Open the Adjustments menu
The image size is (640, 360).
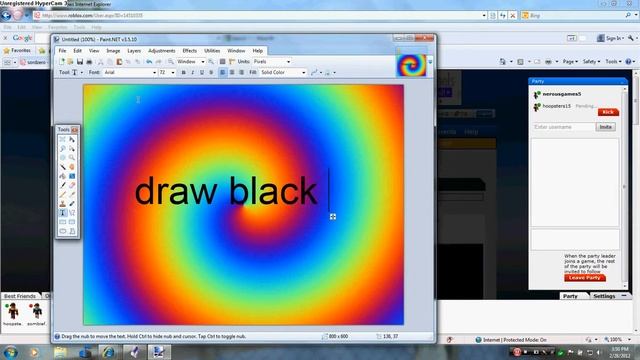pos(162,51)
